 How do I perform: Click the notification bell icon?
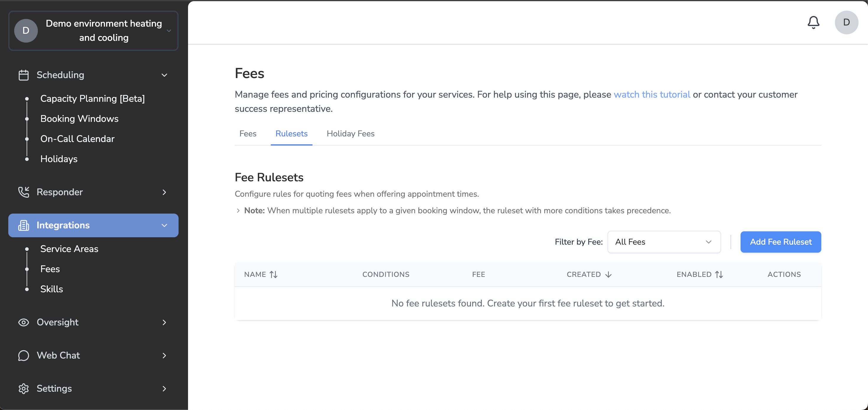point(813,22)
